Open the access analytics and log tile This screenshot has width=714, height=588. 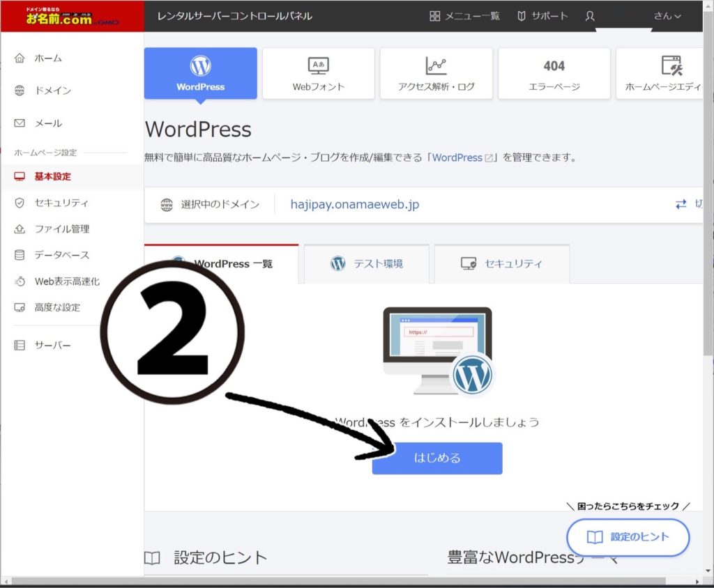coord(436,73)
